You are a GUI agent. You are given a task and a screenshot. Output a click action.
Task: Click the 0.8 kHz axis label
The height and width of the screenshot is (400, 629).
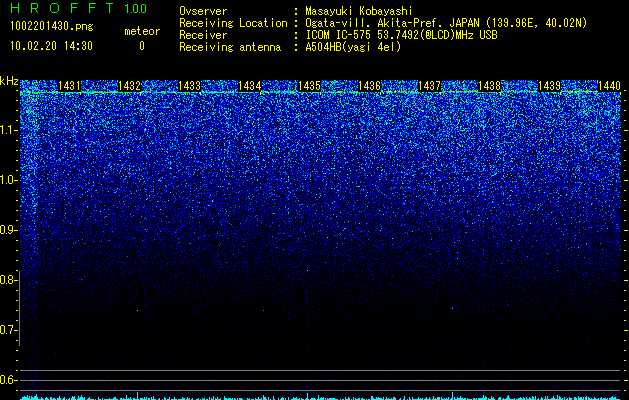click(8, 280)
